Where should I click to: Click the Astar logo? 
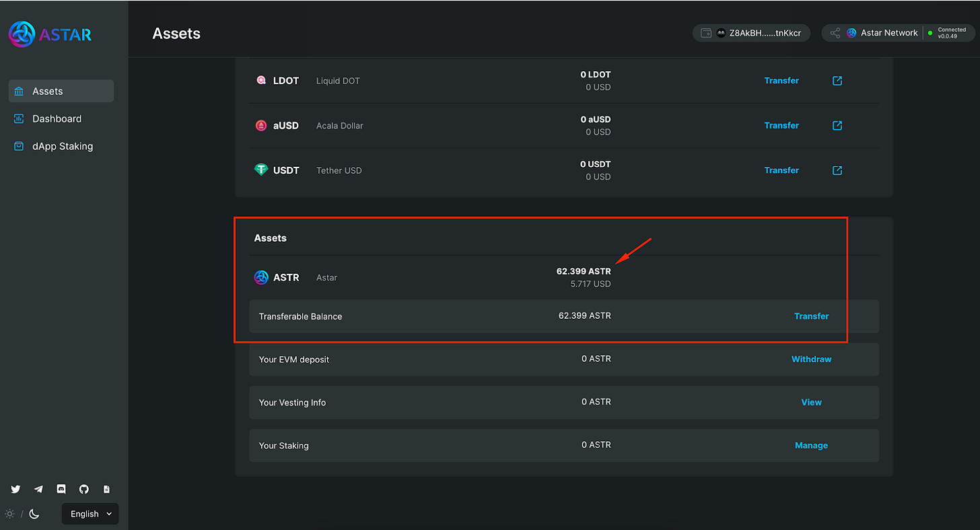[x=50, y=34]
